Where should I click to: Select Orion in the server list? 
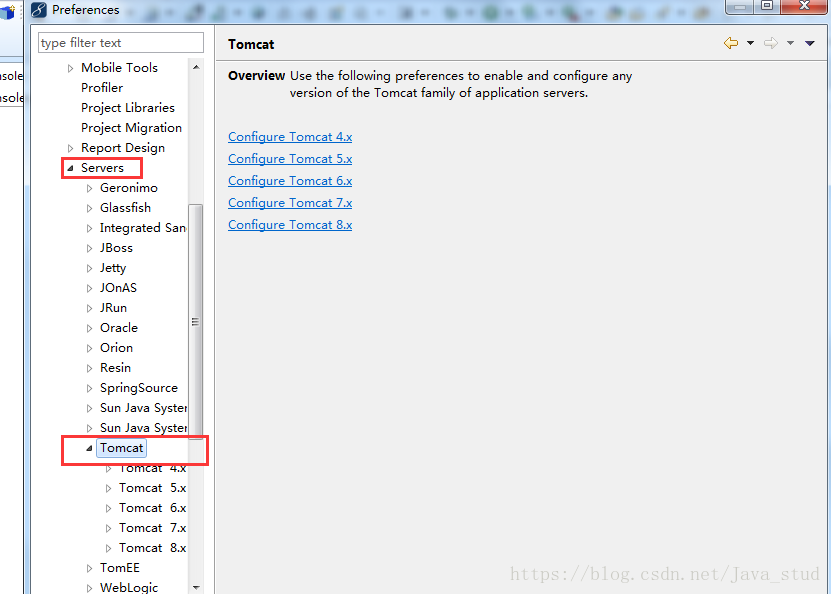coord(116,348)
